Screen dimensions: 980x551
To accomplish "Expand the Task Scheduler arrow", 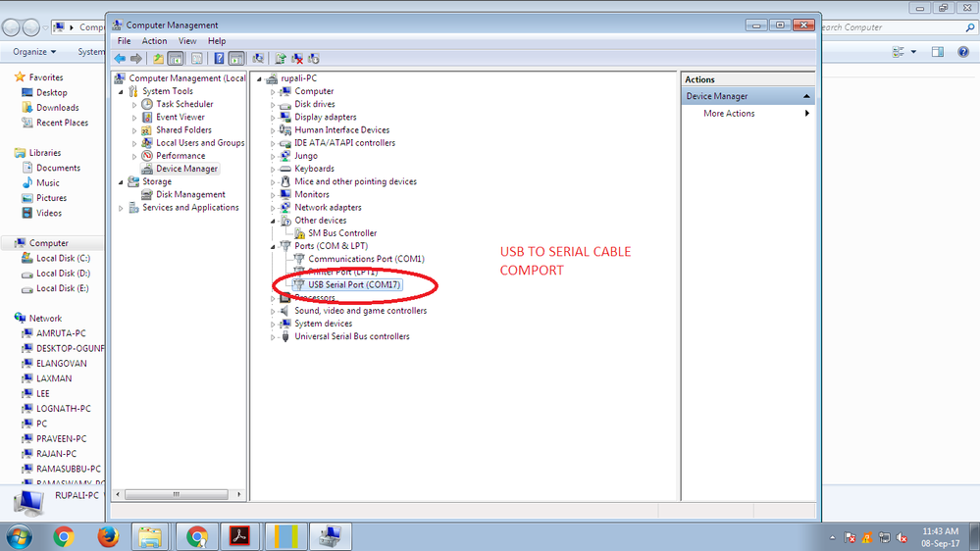I will click(x=134, y=104).
